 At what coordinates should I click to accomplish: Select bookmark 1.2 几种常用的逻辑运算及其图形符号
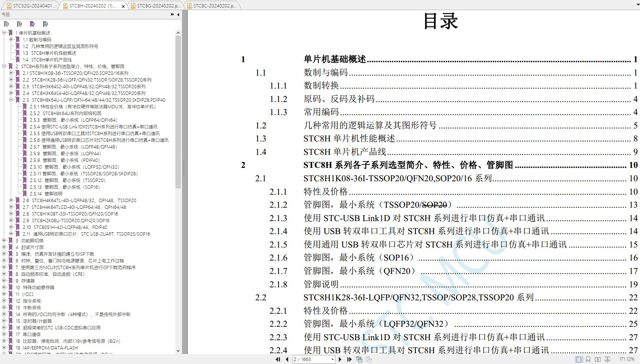click(60, 47)
